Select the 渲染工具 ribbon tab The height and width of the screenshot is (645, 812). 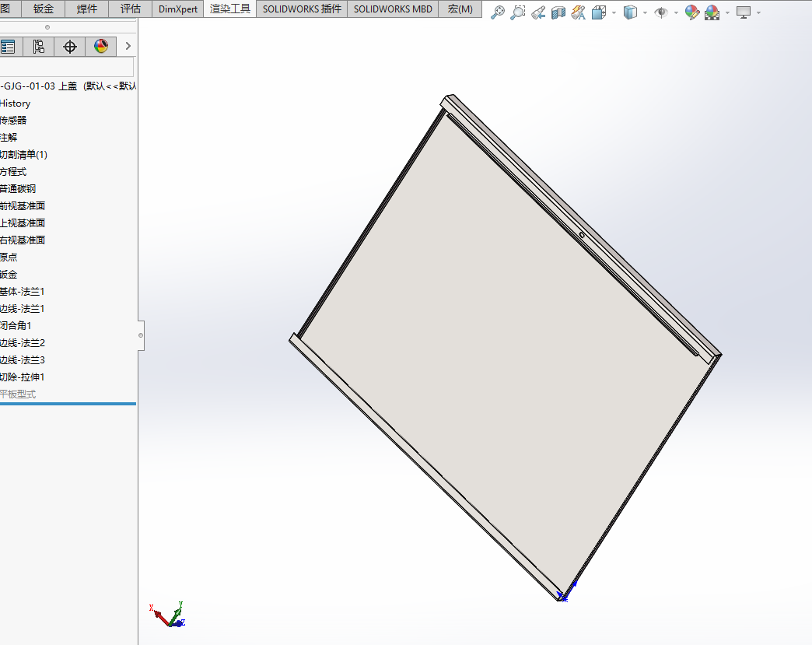click(230, 9)
